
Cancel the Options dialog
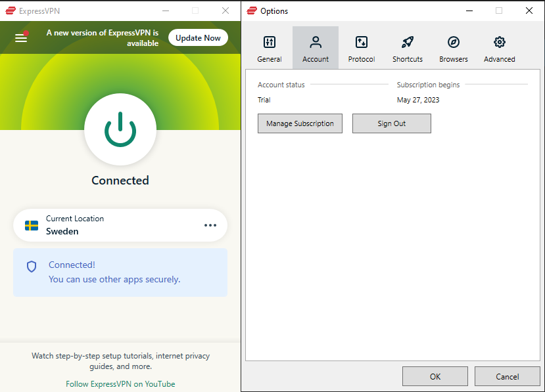[x=507, y=376]
